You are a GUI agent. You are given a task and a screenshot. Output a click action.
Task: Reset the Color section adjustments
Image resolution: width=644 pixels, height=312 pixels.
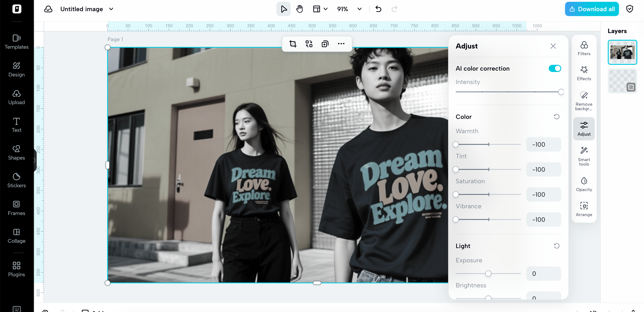pyautogui.click(x=556, y=117)
